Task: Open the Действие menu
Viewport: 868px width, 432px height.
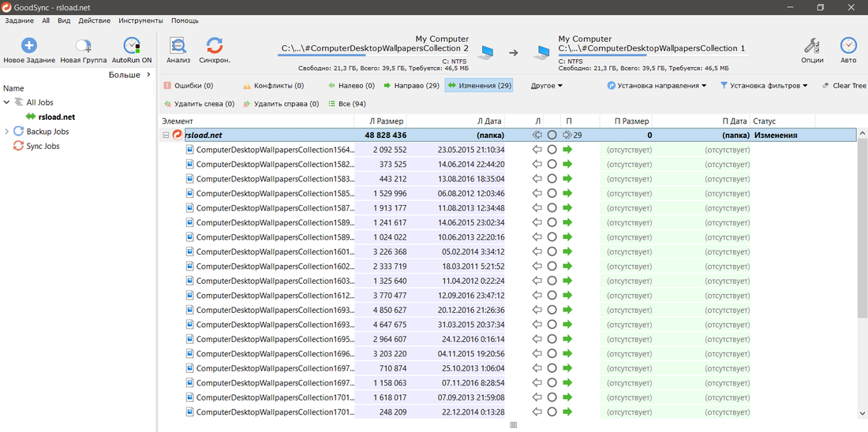Action: click(x=95, y=20)
